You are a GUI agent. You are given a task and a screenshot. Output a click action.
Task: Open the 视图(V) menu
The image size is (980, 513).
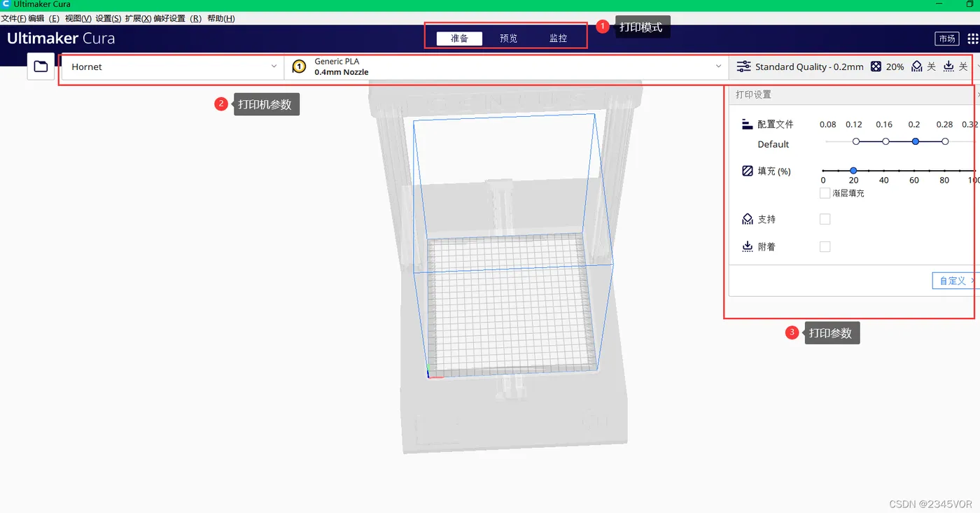(x=78, y=19)
